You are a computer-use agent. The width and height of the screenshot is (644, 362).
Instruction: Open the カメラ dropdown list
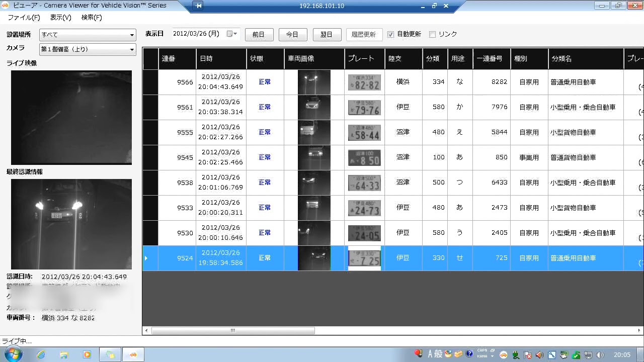88,49
